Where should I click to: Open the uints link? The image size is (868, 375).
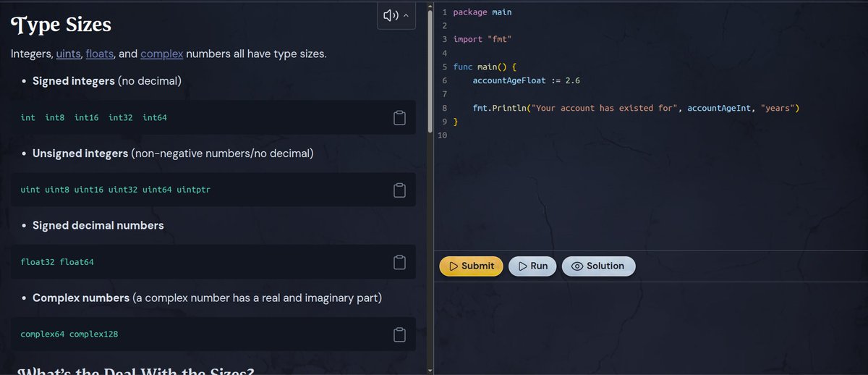[x=68, y=54]
